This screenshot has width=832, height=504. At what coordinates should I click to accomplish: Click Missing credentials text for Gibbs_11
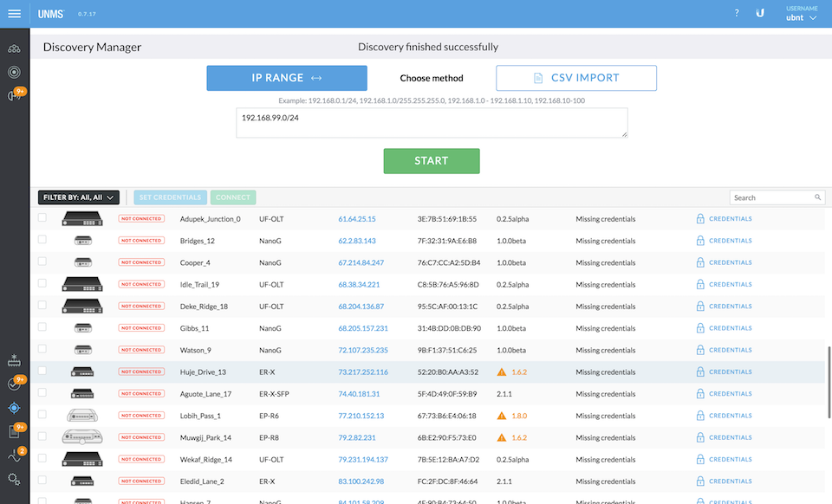606,328
